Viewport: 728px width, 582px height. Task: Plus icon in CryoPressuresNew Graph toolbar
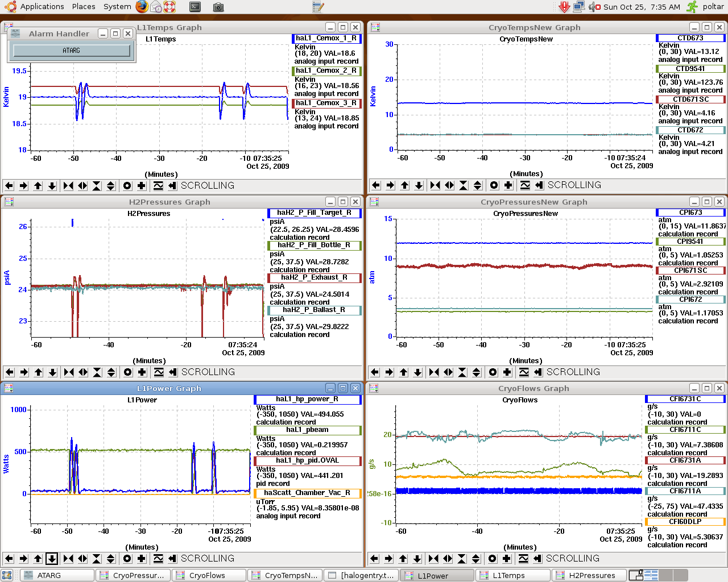point(507,372)
